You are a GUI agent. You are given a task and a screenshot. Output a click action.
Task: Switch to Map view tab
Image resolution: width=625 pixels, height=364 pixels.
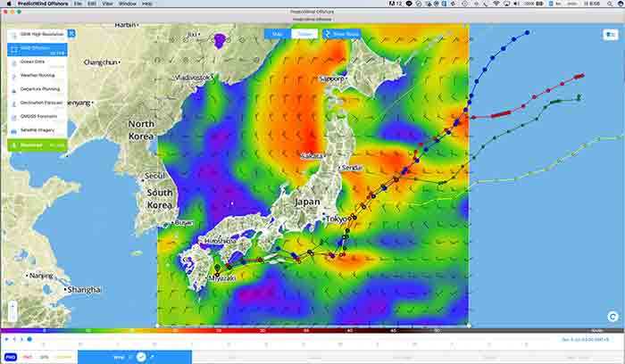coord(277,34)
